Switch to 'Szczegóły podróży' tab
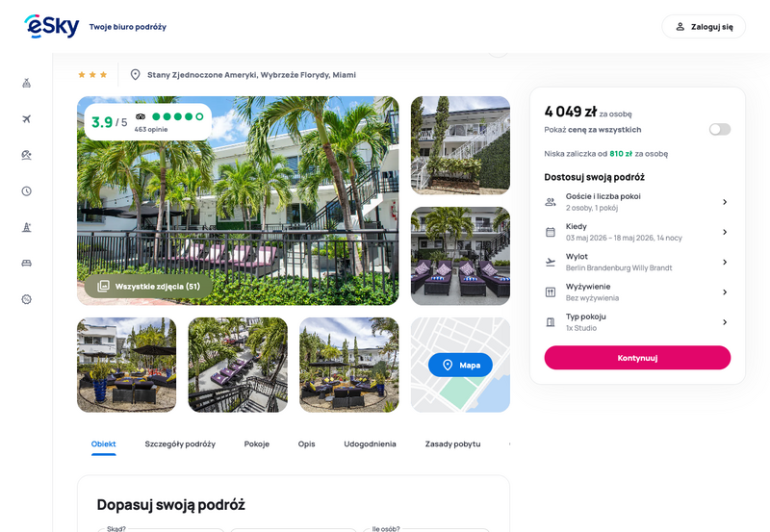 tap(180, 443)
